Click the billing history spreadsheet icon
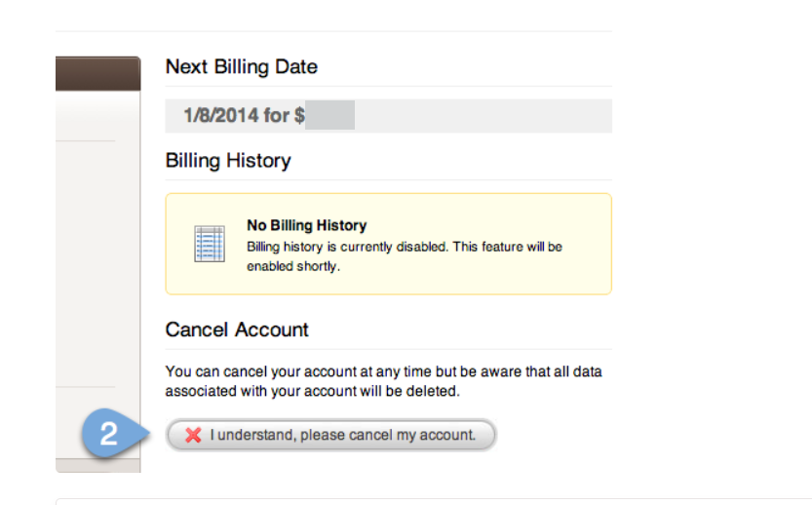 210,244
